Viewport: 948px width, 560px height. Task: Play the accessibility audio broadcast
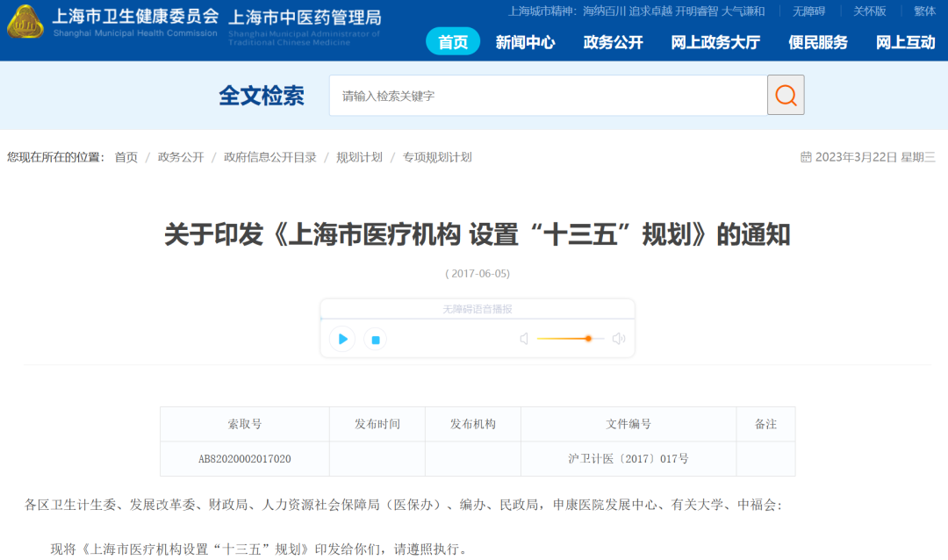click(x=342, y=339)
